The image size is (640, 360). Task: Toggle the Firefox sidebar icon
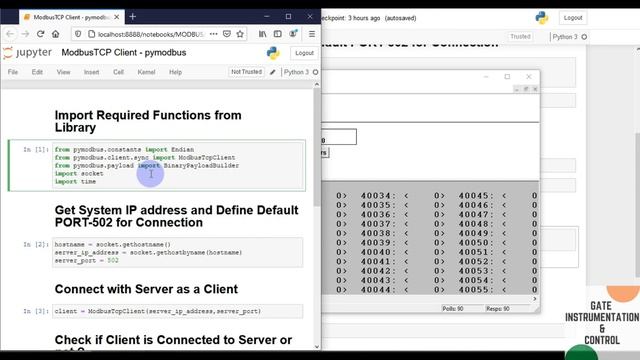(x=278, y=34)
